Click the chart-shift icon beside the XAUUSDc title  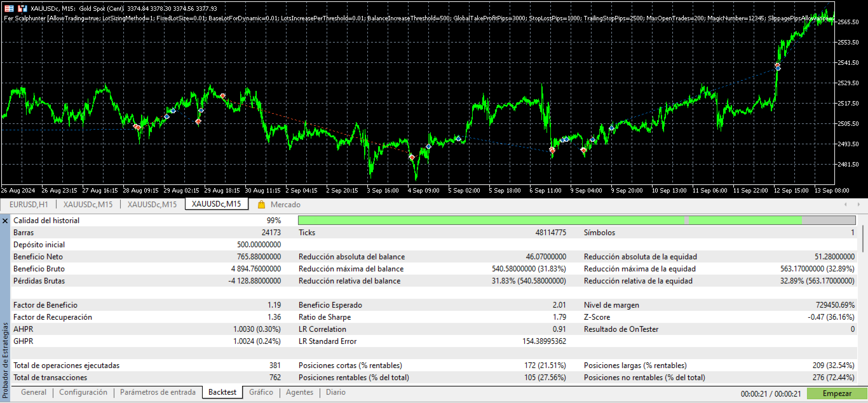[22, 9]
